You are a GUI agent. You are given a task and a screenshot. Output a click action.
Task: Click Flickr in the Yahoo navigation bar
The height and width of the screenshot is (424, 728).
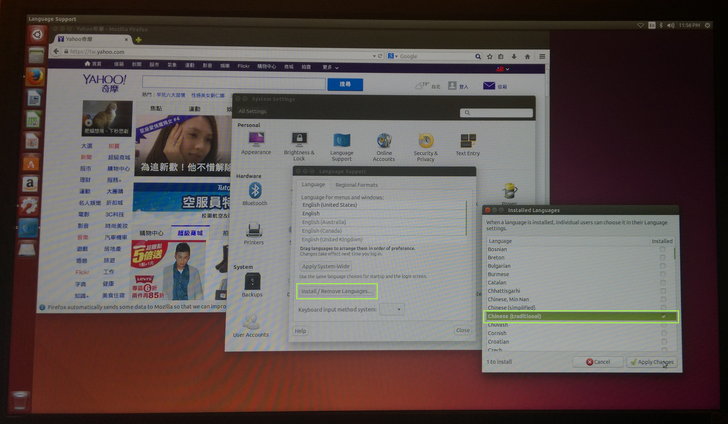click(244, 66)
